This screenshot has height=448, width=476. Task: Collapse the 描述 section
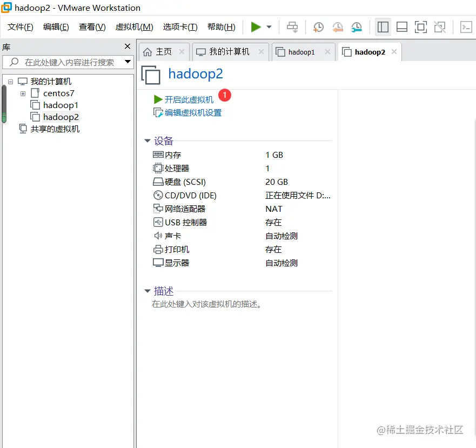click(148, 291)
